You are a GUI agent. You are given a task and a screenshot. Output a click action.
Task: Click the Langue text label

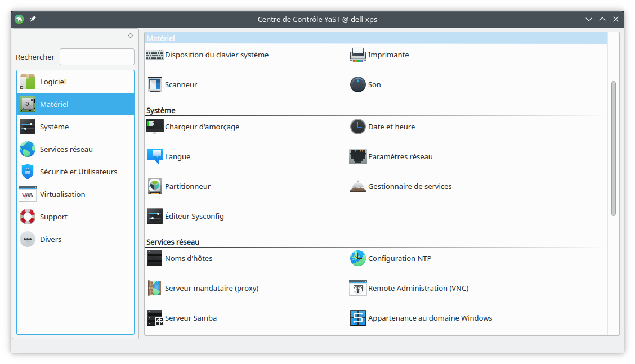tap(177, 157)
